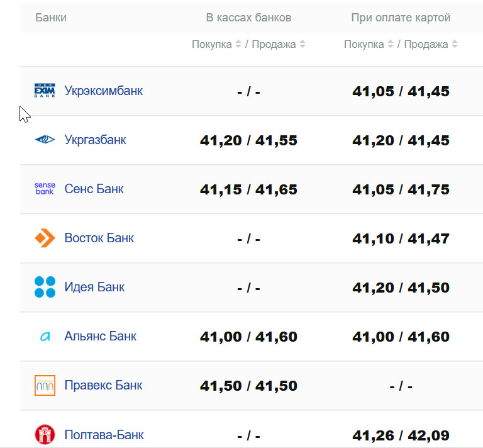Click the Укрэксимбанк EXIM logo icon
This screenshot has width=483, height=448.
click(x=45, y=91)
